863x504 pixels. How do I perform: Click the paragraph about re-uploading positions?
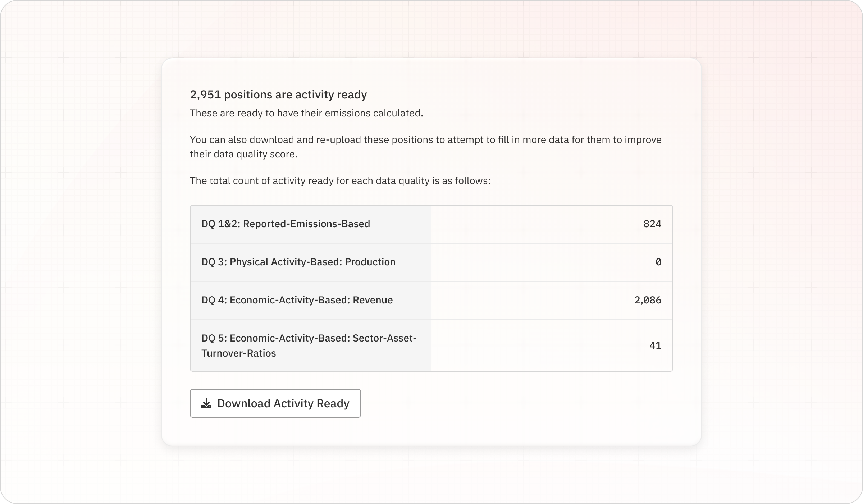tap(425, 140)
